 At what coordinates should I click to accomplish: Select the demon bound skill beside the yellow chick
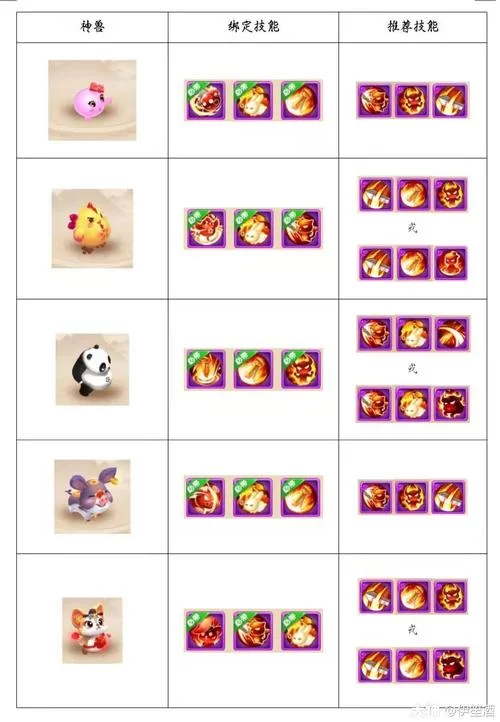click(301, 228)
